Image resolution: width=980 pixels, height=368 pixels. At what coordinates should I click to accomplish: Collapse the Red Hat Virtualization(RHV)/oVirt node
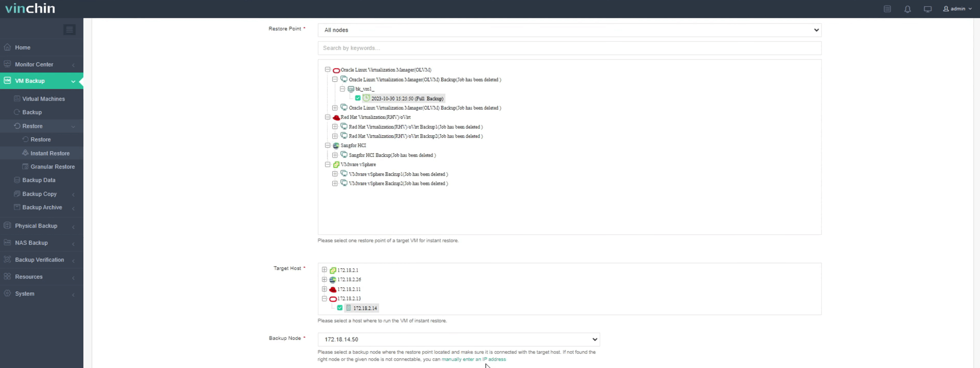pyautogui.click(x=328, y=117)
